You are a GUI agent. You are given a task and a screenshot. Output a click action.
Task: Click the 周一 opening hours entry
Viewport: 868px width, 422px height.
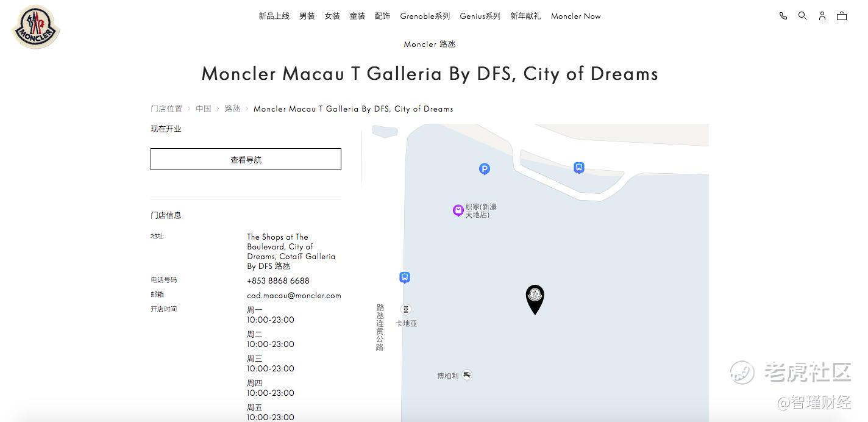tap(271, 315)
